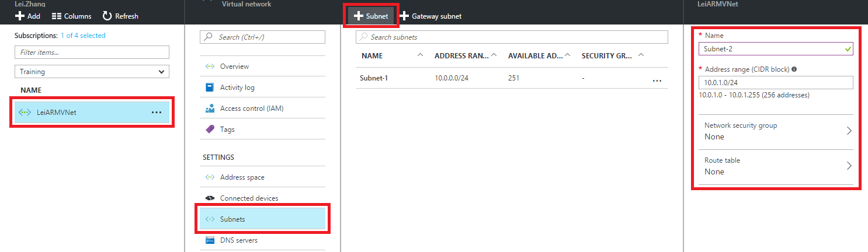
Task: Open Access control (IAM)
Action: pos(262,108)
